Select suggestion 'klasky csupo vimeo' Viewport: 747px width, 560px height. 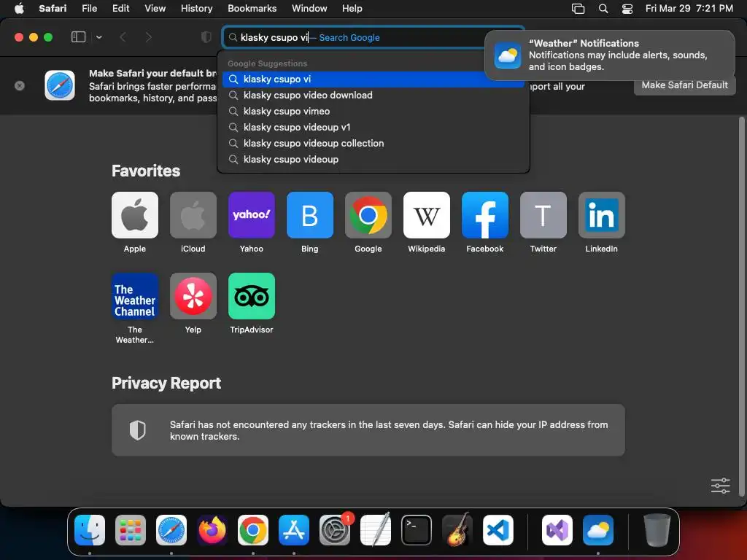point(373,112)
